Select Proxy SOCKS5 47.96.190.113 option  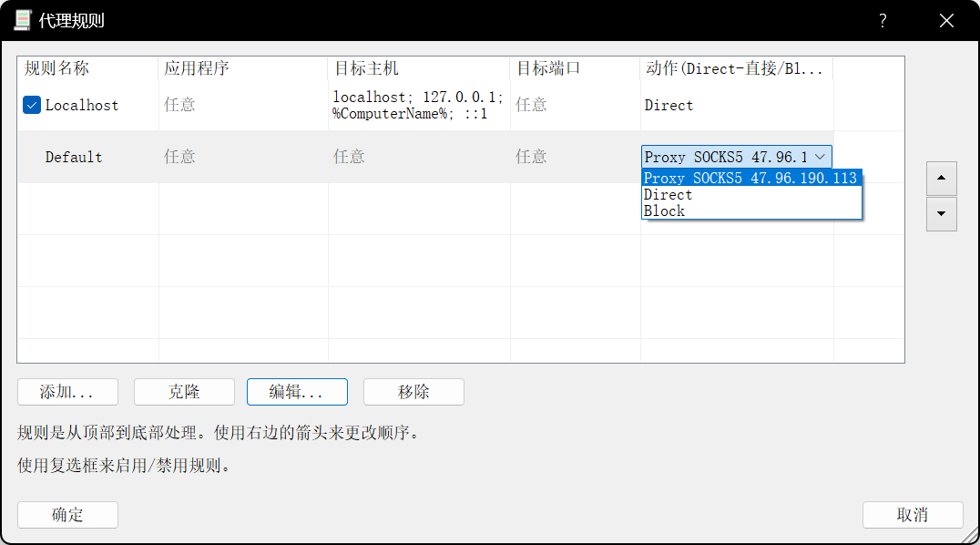(x=751, y=179)
